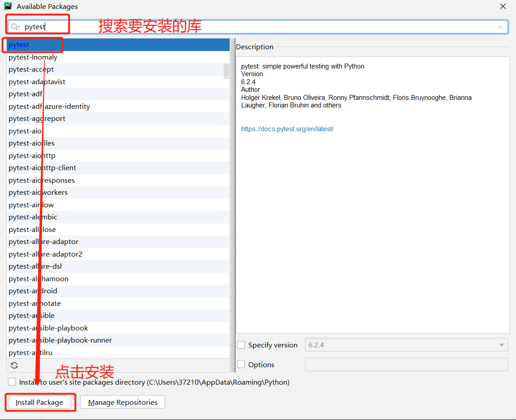Toggle install to user's site packages directory
Viewport: 516px width, 420px height.
coord(12,382)
